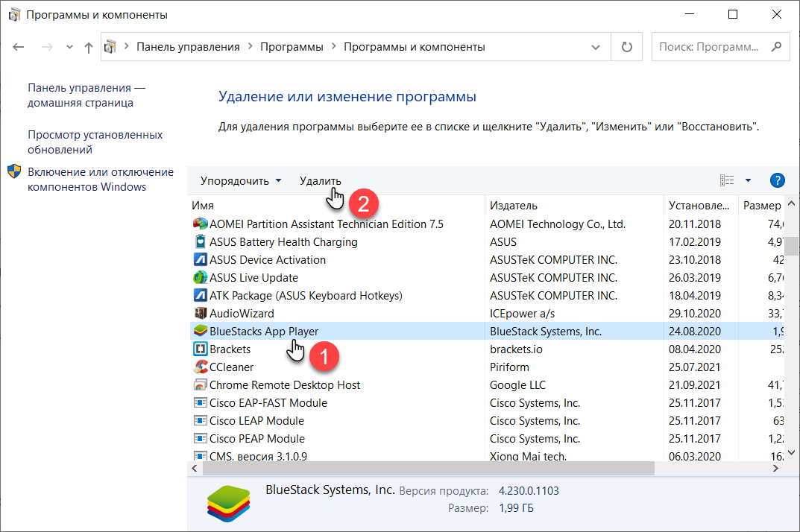Expand the address bar history dropdown
Screen dimensions: 800x532
click(596, 47)
